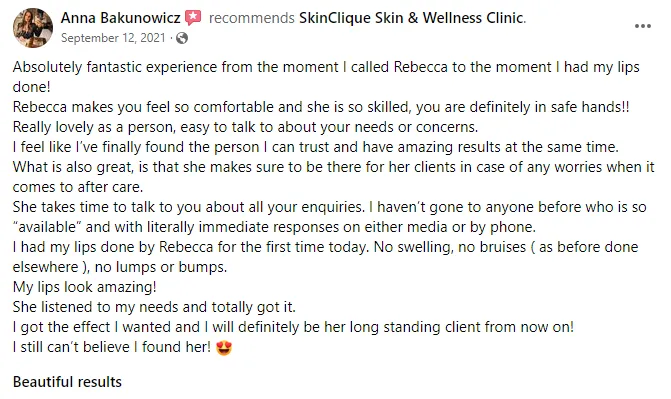Open the three-dots post options menu
The width and height of the screenshot is (671, 399).
642,27
